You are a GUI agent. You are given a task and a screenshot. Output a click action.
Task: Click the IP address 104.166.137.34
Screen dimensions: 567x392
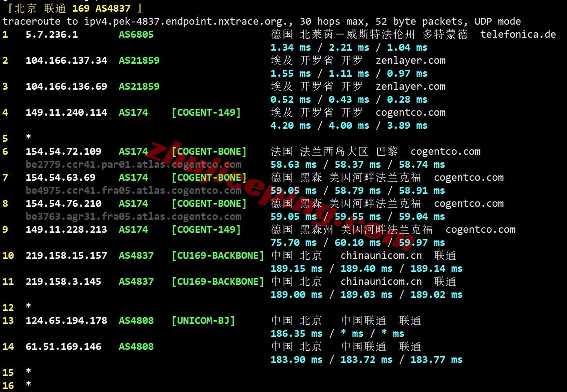tap(66, 61)
